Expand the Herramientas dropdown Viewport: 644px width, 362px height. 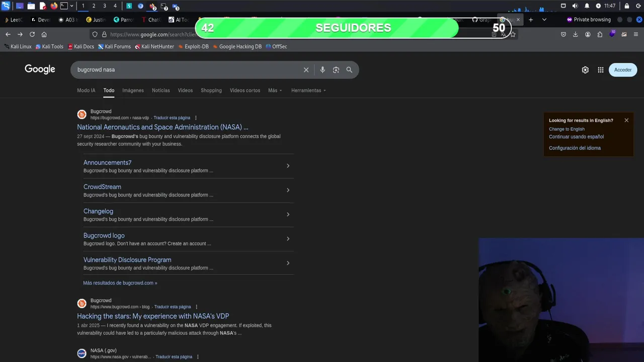308,90
